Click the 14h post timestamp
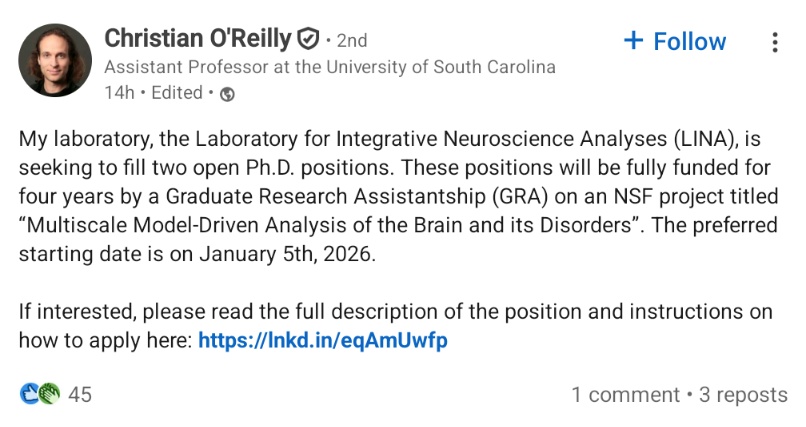This screenshot has width=806, height=427. [119, 93]
